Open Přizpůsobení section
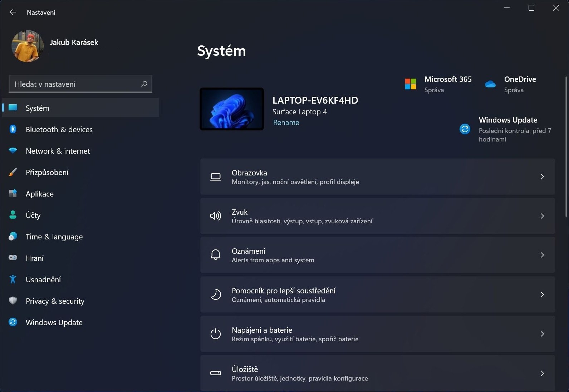This screenshot has height=392, width=569. (80, 172)
